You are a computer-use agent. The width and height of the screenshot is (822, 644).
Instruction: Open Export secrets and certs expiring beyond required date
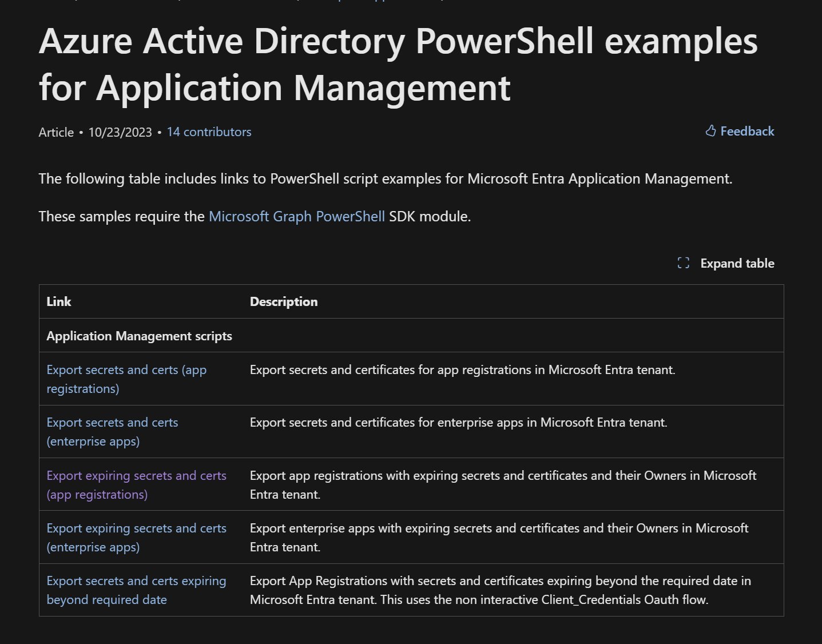136,590
